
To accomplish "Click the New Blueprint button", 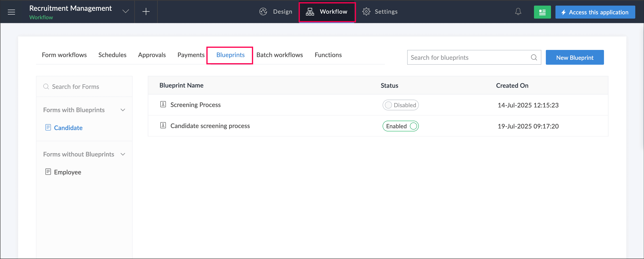I will 574,57.
